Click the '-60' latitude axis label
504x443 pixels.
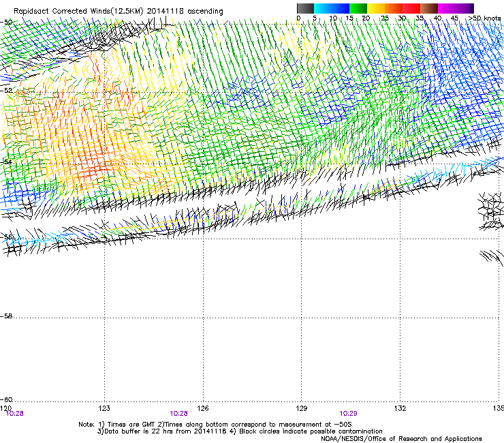pyautogui.click(x=6, y=399)
